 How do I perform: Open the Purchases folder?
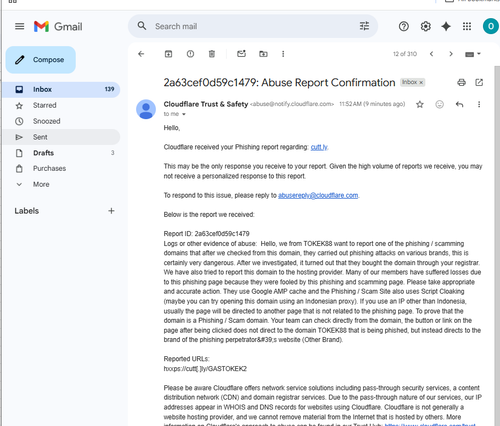(x=61, y=168)
